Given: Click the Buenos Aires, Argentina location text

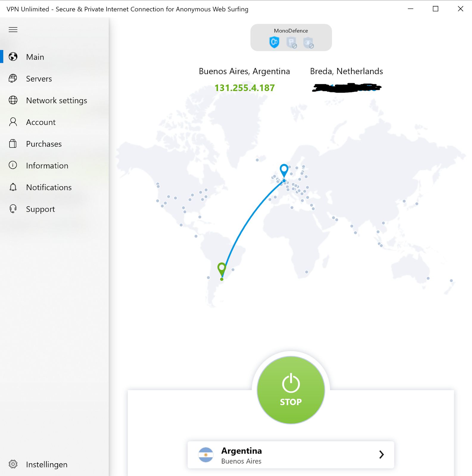Looking at the screenshot, I should pos(244,71).
